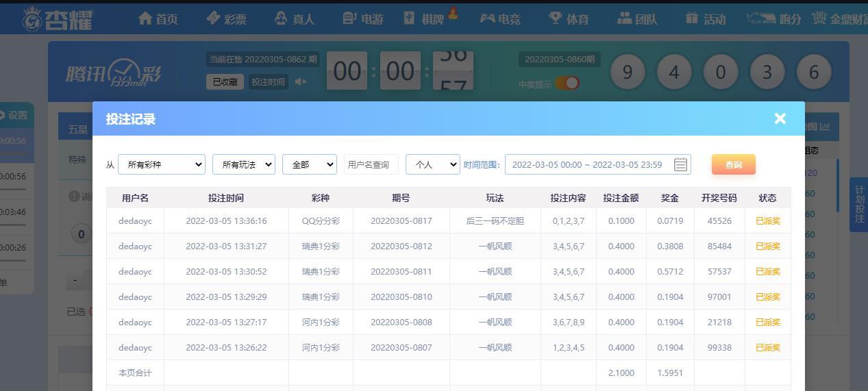
Task: Expand the 所有玩法 dropdown
Action: (244, 164)
